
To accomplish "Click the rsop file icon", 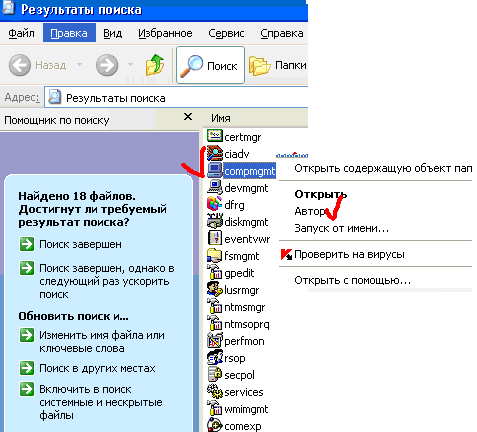I will (x=215, y=357).
